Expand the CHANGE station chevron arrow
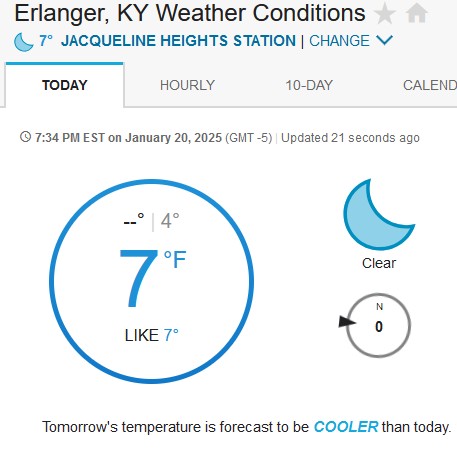Image resolution: width=457 pixels, height=450 pixels. coord(384,41)
